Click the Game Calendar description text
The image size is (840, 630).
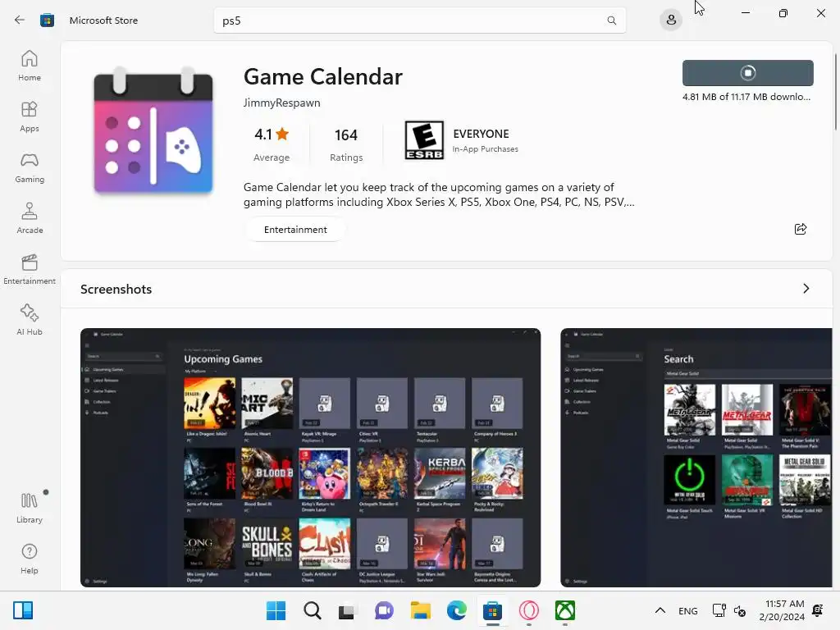[439, 194]
